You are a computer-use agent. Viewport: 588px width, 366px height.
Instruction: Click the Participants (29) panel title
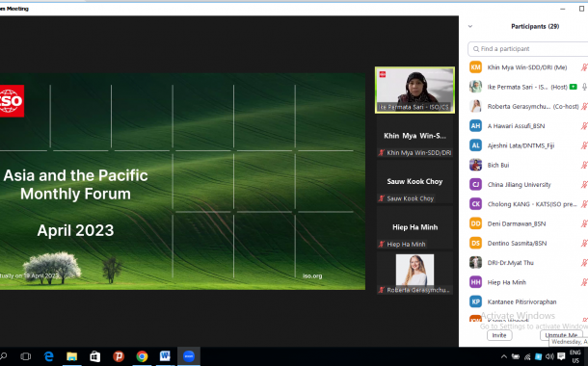tap(535, 26)
